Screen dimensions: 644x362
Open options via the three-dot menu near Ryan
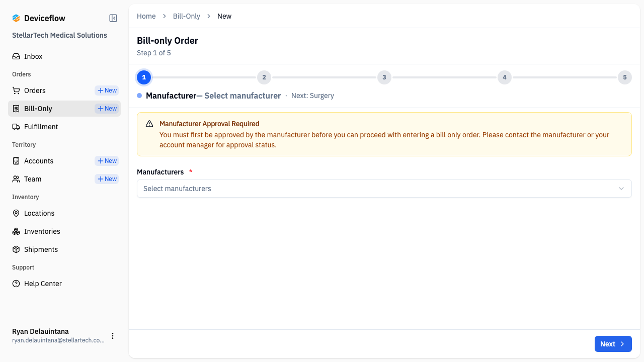(x=112, y=335)
